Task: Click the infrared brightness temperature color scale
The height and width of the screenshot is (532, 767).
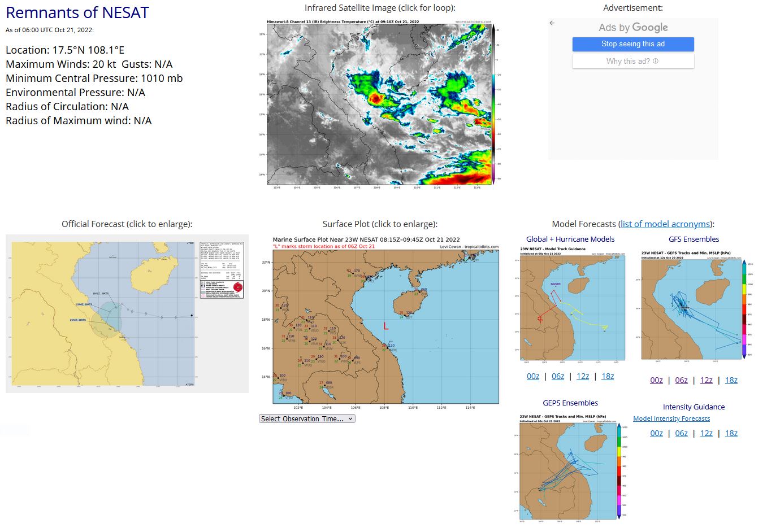Action: pos(494,103)
